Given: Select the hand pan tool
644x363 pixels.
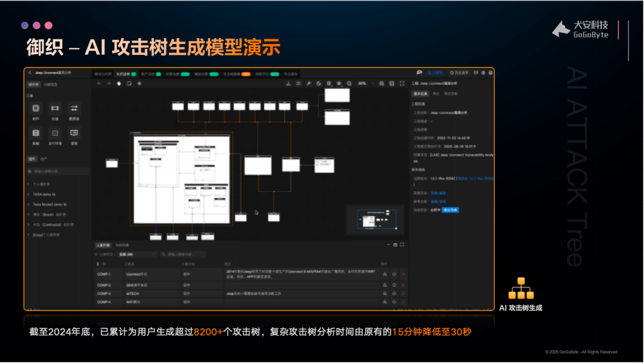Looking at the screenshot, I should click(119, 83).
